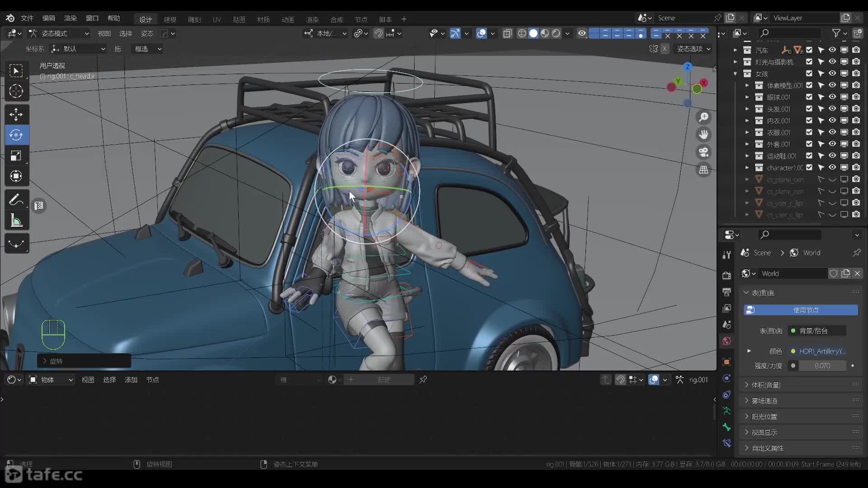The height and width of the screenshot is (488, 868).
Task: Hide 外套.001 collection with eye icon
Action: 832,144
